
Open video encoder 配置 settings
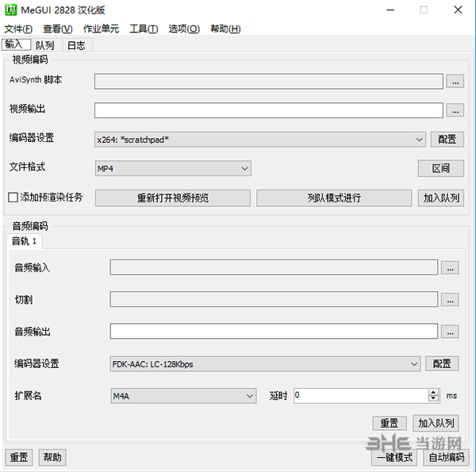point(447,140)
